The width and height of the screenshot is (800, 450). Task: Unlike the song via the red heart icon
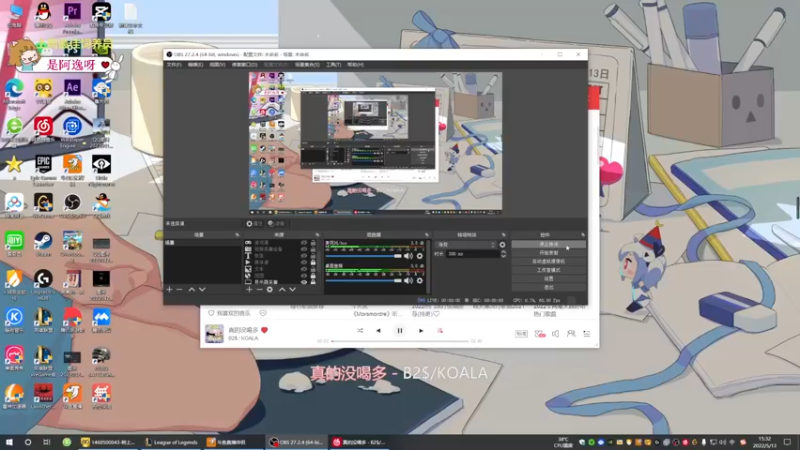[264, 330]
